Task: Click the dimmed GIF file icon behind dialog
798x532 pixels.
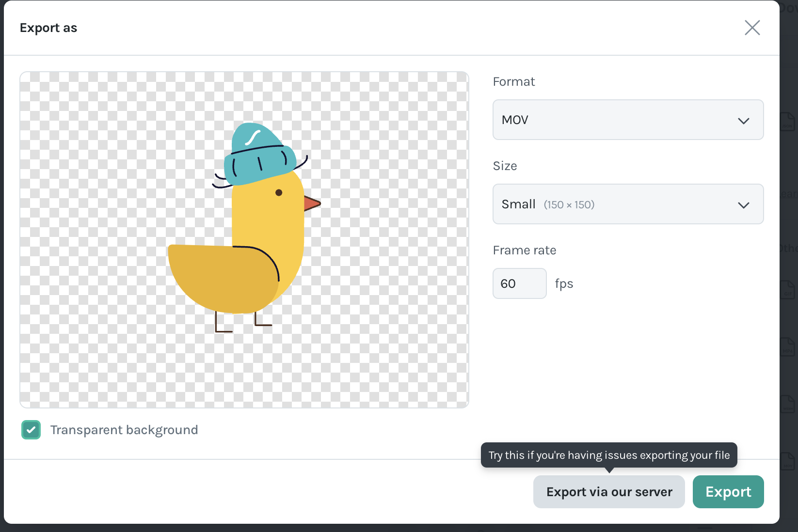Action: (x=788, y=290)
